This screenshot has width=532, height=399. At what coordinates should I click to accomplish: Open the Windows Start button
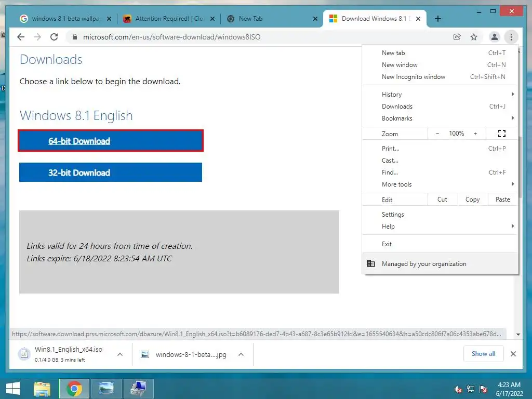click(13, 389)
